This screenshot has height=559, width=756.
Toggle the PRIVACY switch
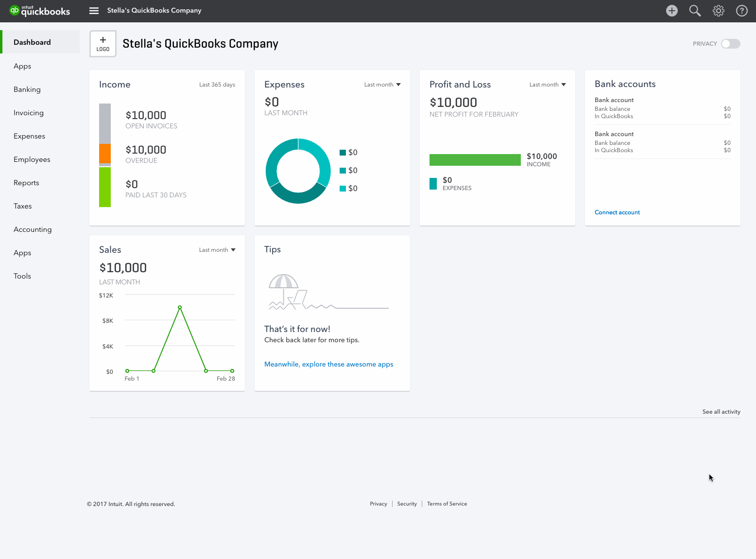pos(730,44)
